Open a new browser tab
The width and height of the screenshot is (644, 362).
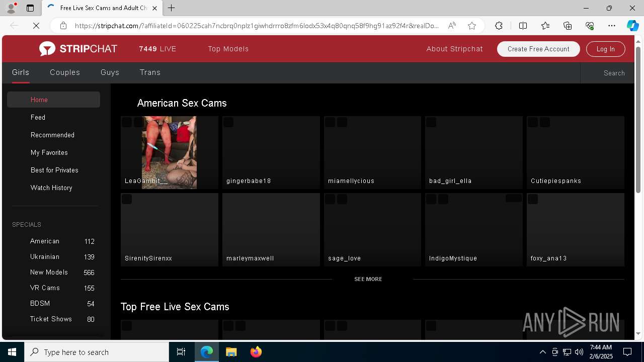click(172, 8)
